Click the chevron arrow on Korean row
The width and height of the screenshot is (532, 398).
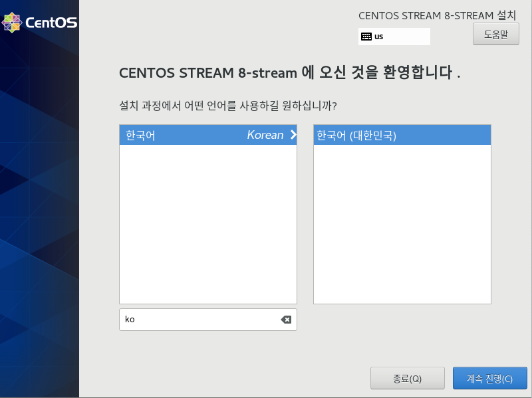click(293, 135)
